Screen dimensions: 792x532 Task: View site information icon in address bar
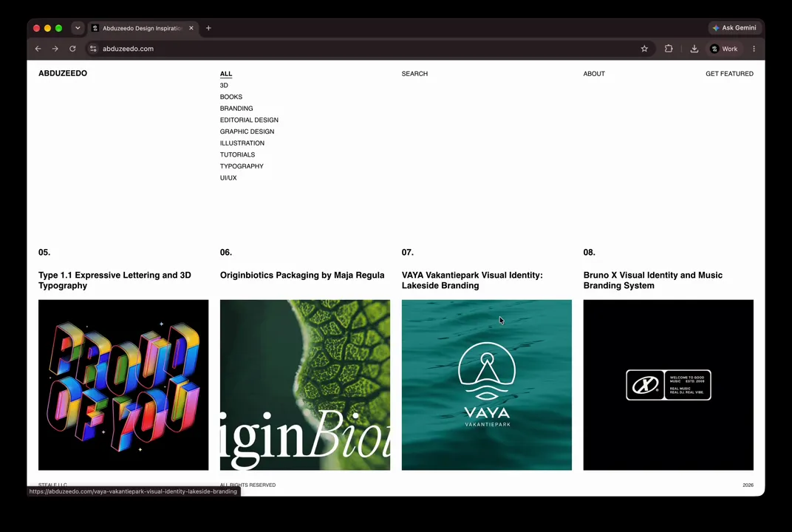click(93, 49)
